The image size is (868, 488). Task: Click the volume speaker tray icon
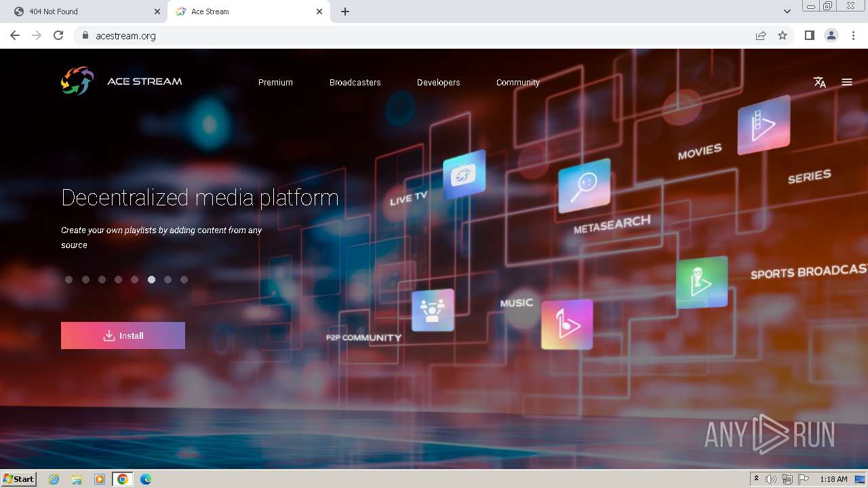coord(771,479)
